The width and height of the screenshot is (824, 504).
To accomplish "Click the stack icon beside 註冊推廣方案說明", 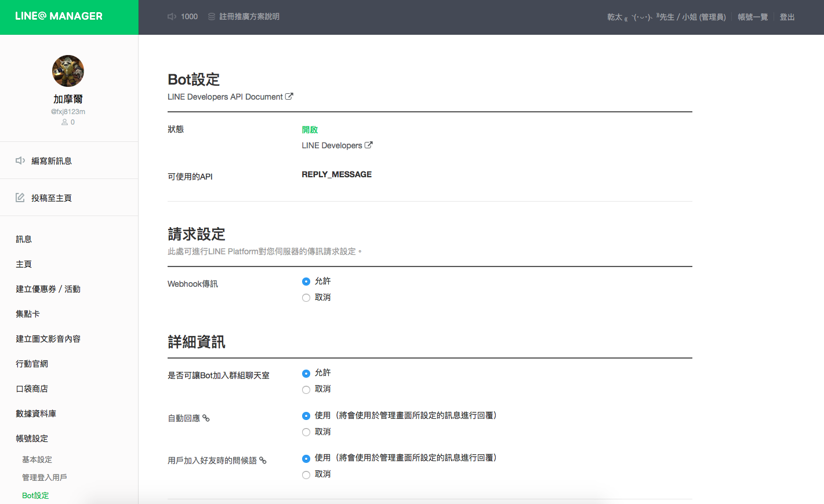I will coord(212,17).
